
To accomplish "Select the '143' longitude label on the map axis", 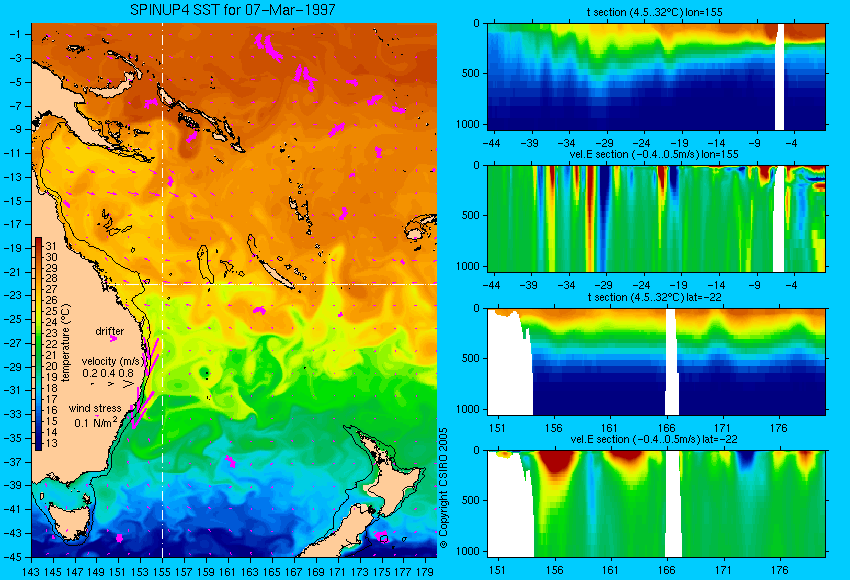I will (x=31, y=571).
